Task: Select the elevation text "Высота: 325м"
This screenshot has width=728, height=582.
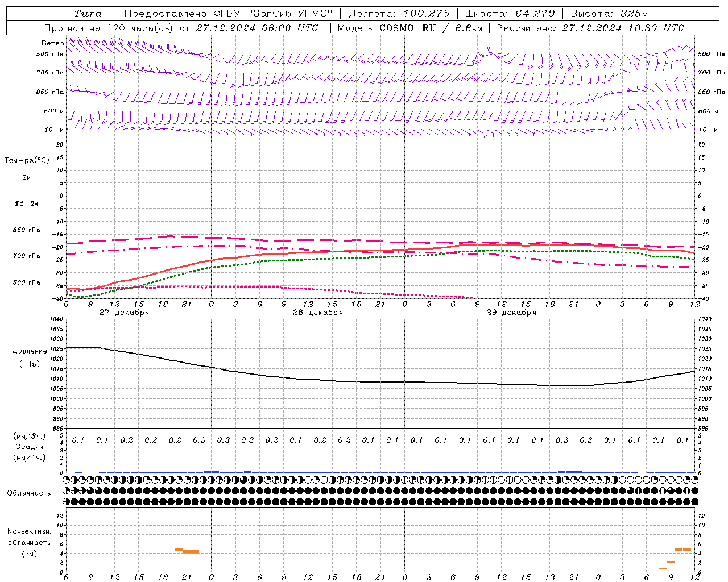Action: tap(609, 14)
